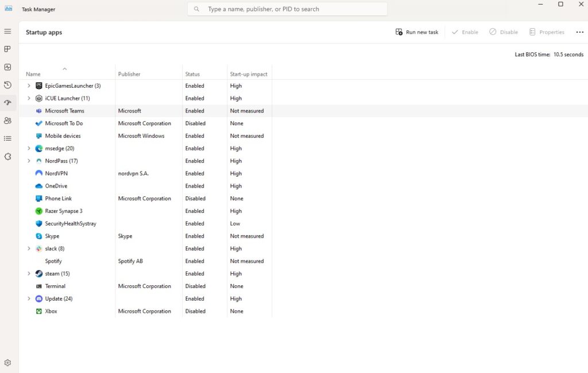Select the 'Phone Link' row name
The image size is (588, 373).
point(58,199)
